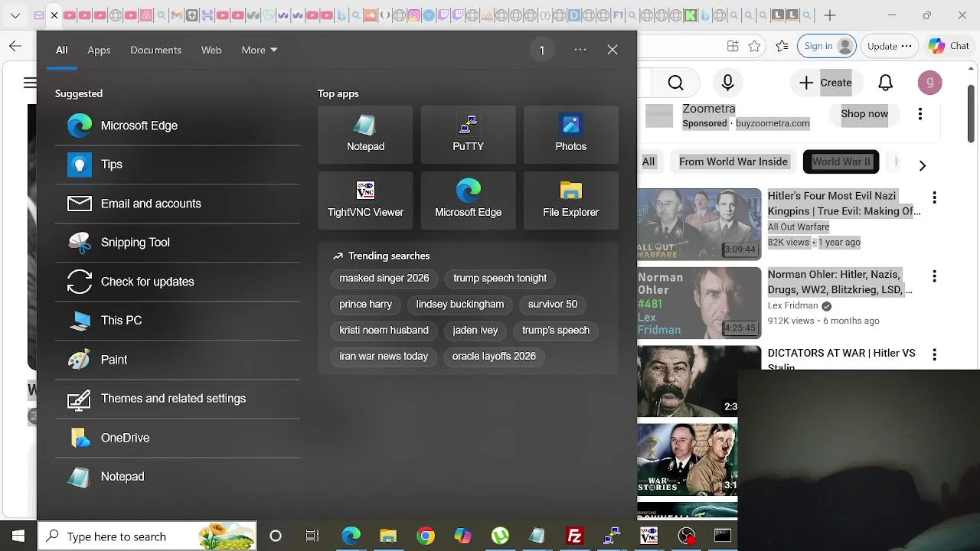Open search panel options ellipsis menu
The height and width of the screenshot is (551, 980).
click(580, 50)
